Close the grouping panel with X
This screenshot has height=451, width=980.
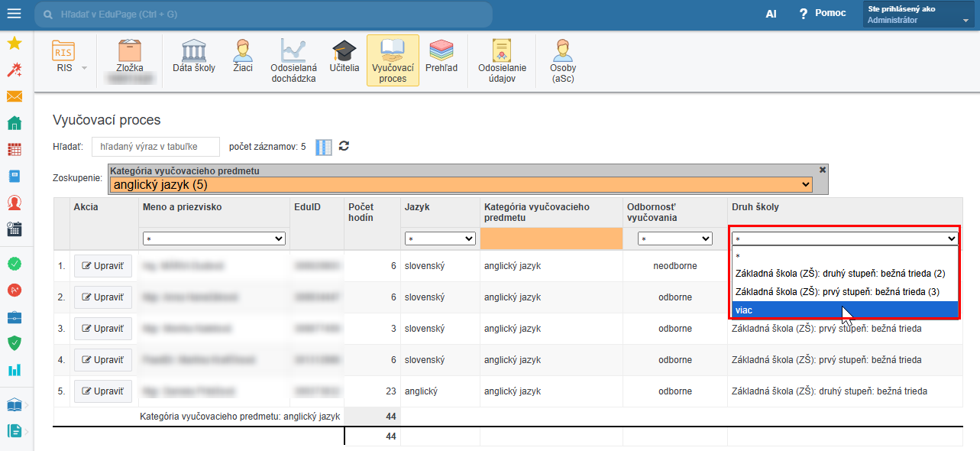(822, 170)
